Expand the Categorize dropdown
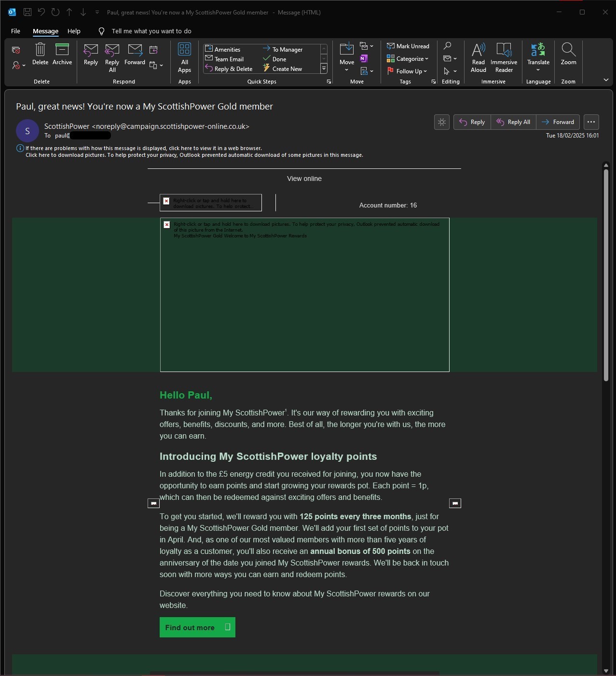616x676 pixels. [x=408, y=59]
